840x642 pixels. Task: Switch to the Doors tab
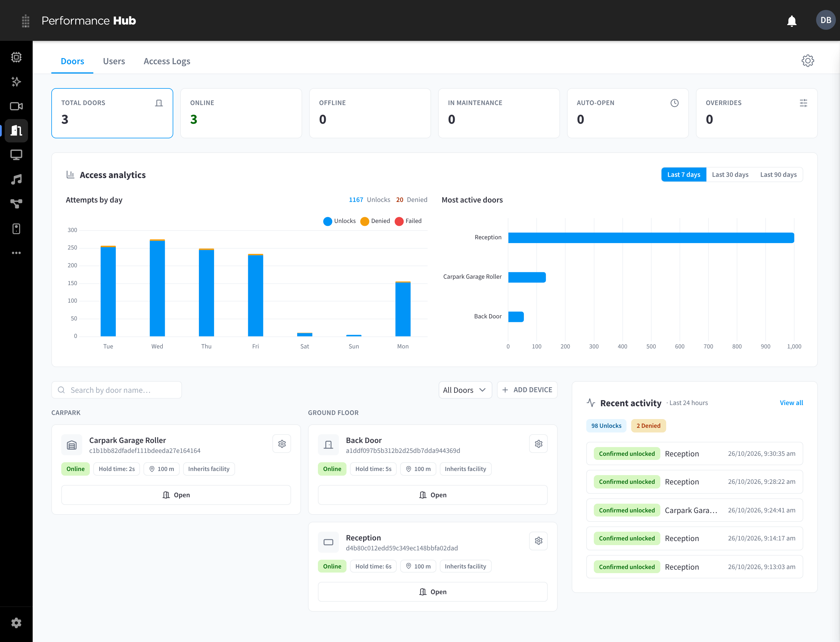click(72, 61)
